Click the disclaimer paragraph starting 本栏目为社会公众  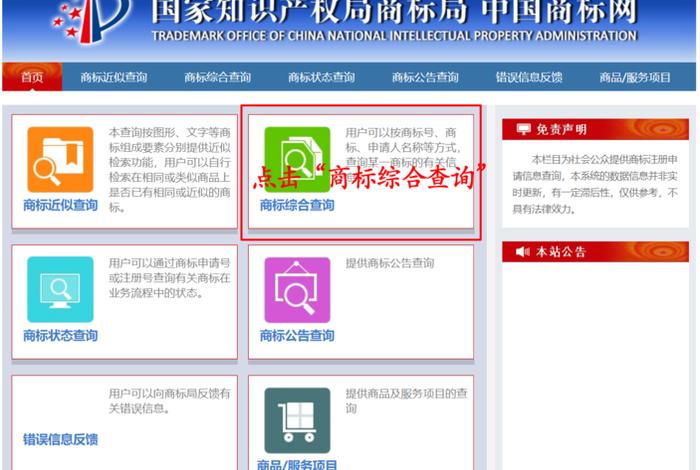[595, 184]
